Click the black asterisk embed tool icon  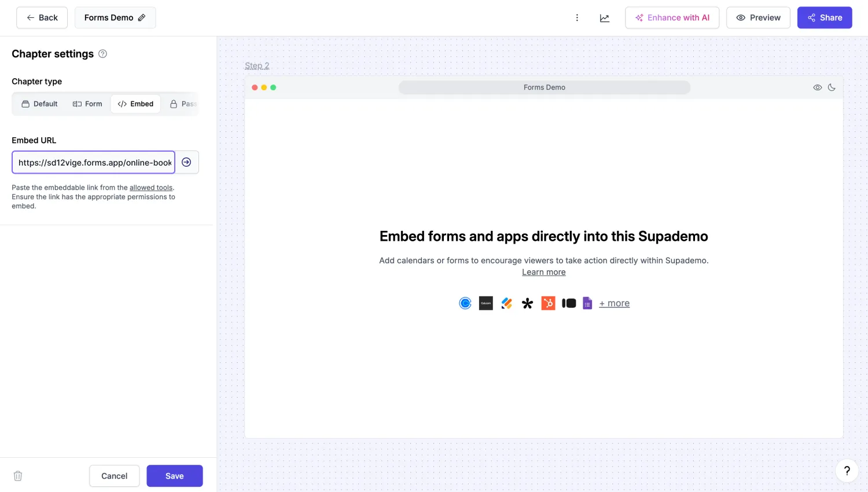[527, 303]
